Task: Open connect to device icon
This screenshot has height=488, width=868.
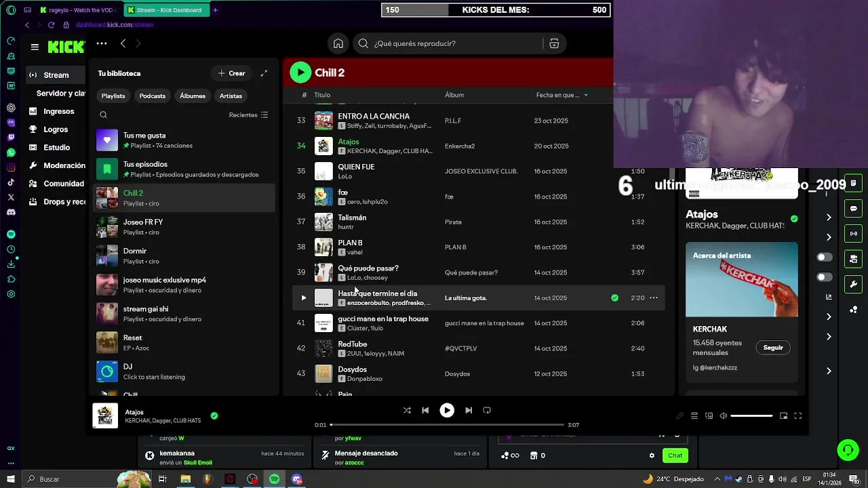Action: click(x=709, y=416)
